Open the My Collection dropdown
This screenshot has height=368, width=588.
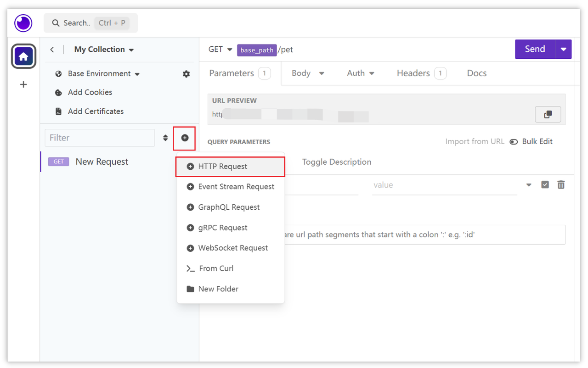104,50
